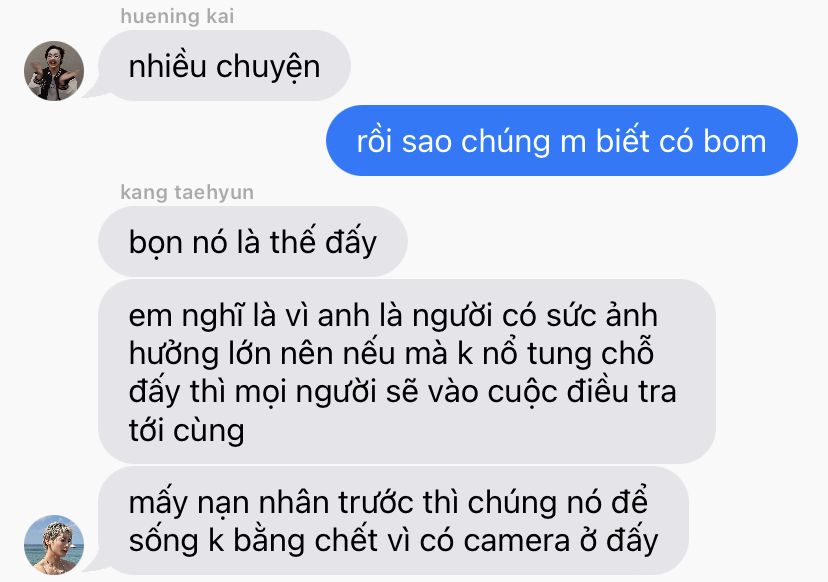This screenshot has height=582, width=828.
Task: Click the word 'thế' in 'bọn nó là thế đấy'
Action: 293,241
